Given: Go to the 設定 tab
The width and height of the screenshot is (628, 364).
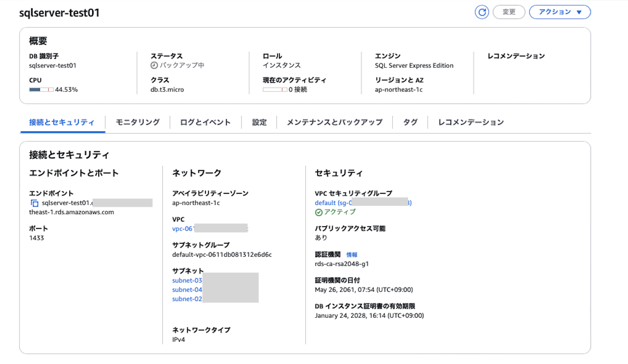Looking at the screenshot, I should pos(259,122).
